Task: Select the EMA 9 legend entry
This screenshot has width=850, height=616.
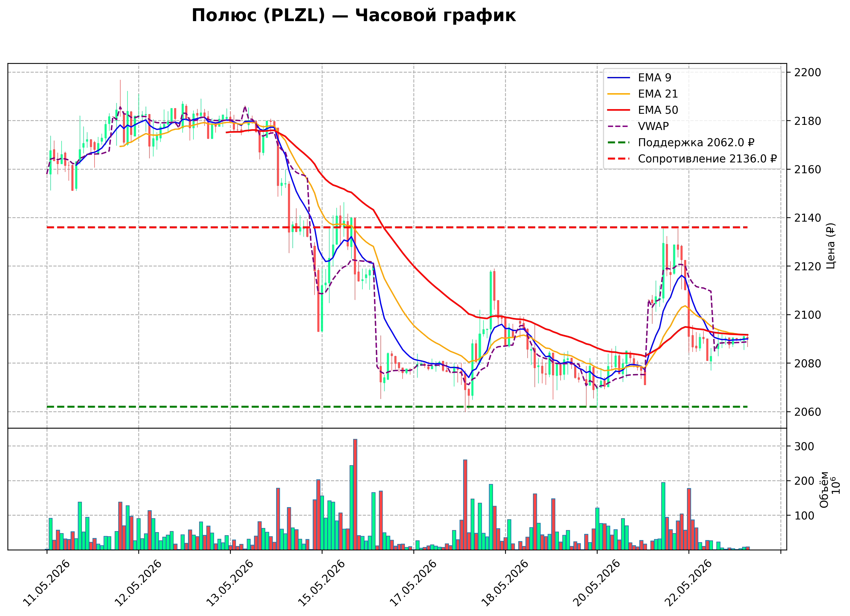Action: (x=655, y=77)
